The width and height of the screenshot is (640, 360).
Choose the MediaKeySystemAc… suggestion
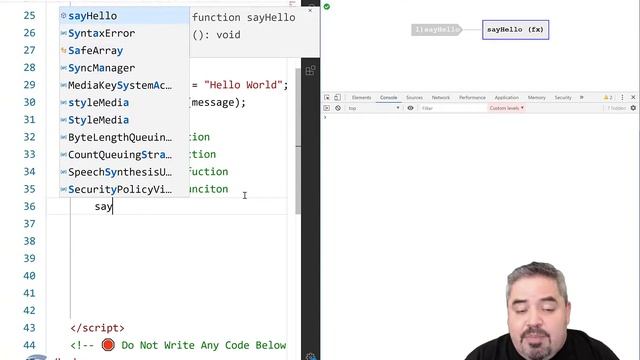(124, 85)
